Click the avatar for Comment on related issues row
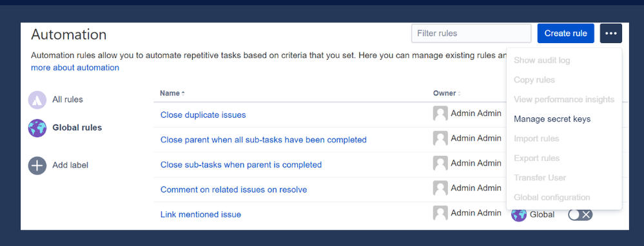The height and width of the screenshot is (246, 644). [x=440, y=188]
